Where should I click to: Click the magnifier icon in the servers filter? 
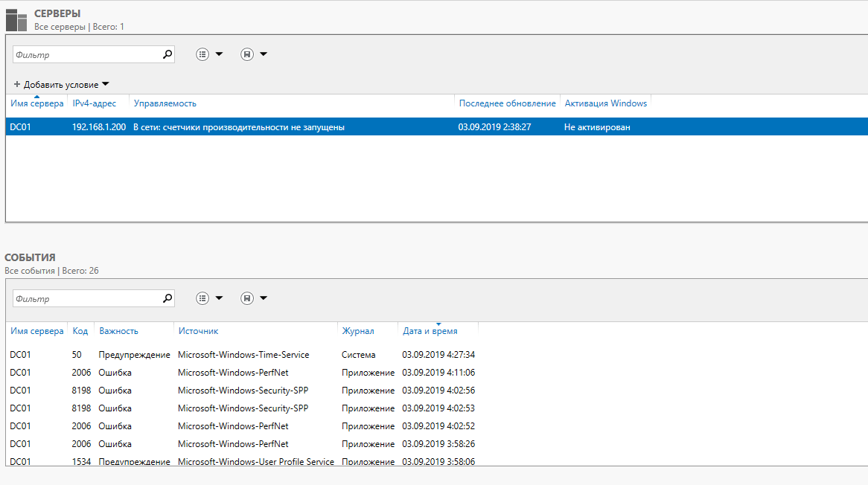(x=167, y=54)
